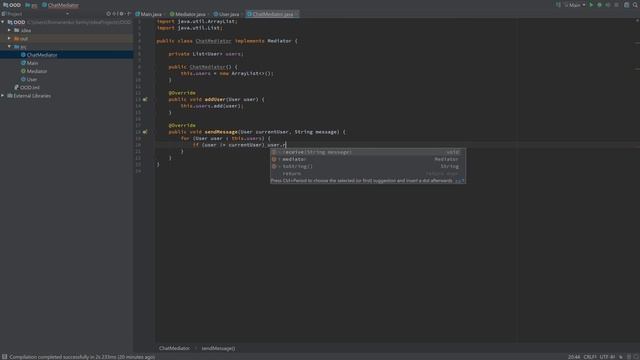Expand the out folder
Viewport: 640px width, 360px height.
coord(9,38)
